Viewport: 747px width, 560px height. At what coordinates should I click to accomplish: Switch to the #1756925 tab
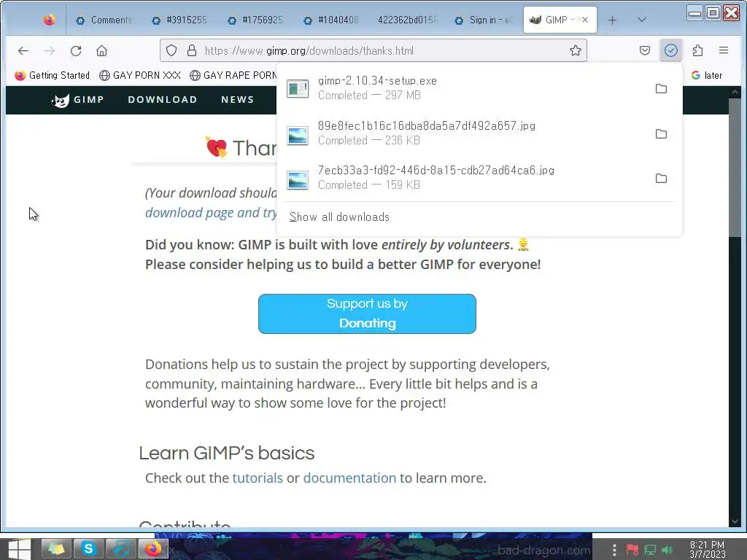pos(256,20)
